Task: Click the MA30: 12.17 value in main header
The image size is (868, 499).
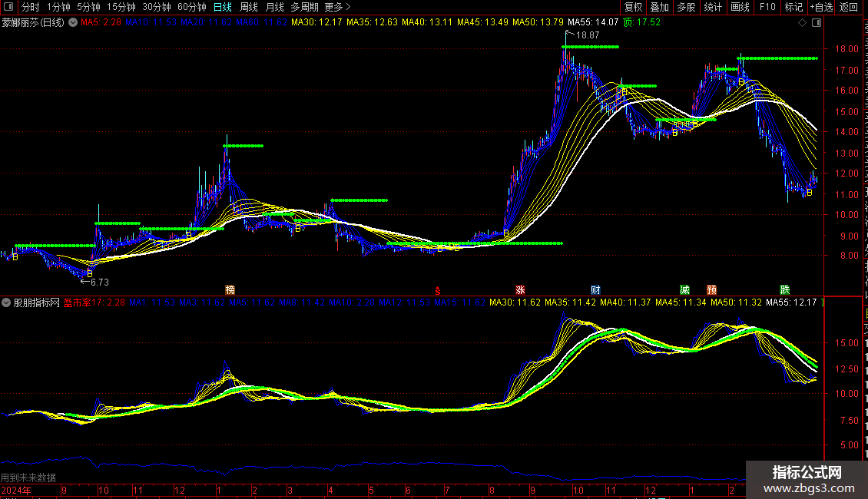Action: pyautogui.click(x=316, y=22)
